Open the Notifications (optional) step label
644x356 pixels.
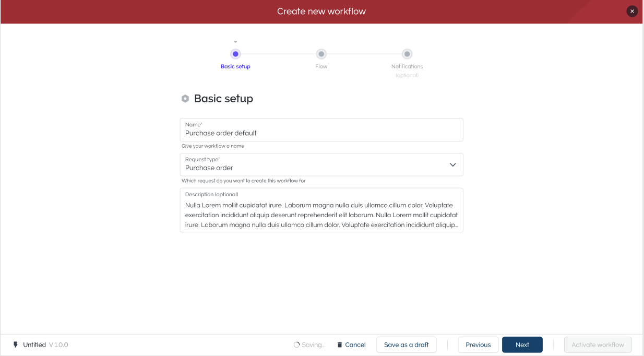coord(407,67)
